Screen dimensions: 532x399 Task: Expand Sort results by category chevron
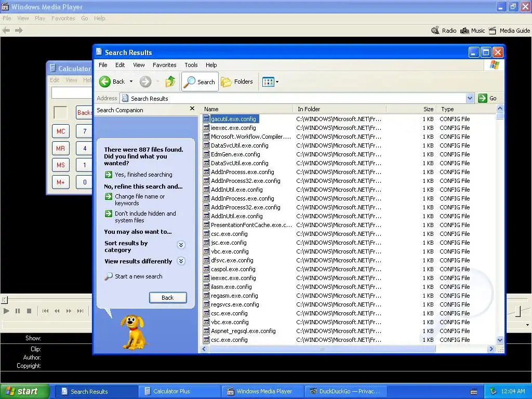181,245
